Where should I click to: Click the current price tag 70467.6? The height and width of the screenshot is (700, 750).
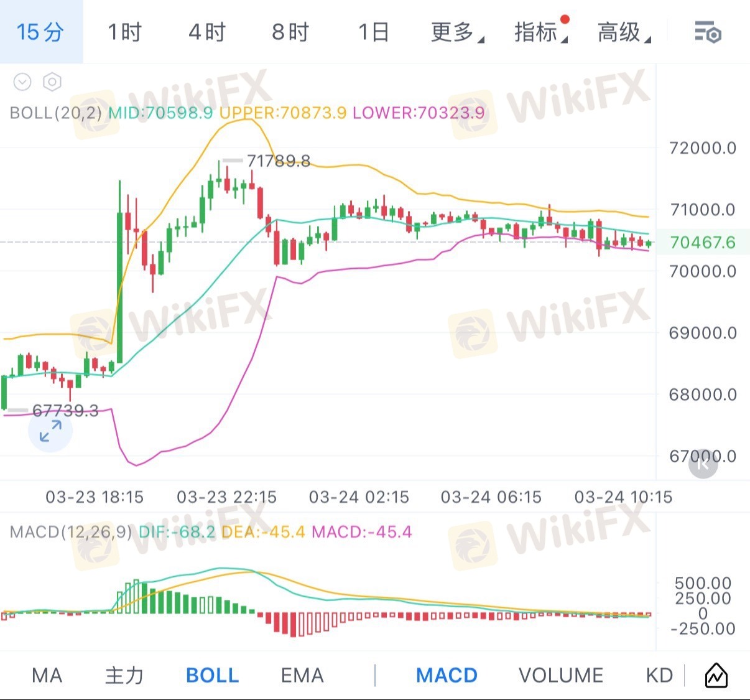tap(703, 242)
